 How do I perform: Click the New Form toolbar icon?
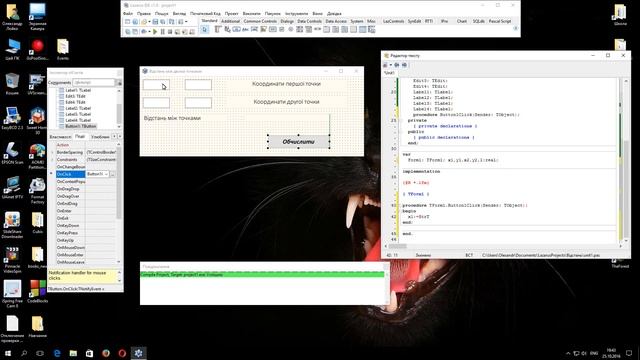point(135,22)
